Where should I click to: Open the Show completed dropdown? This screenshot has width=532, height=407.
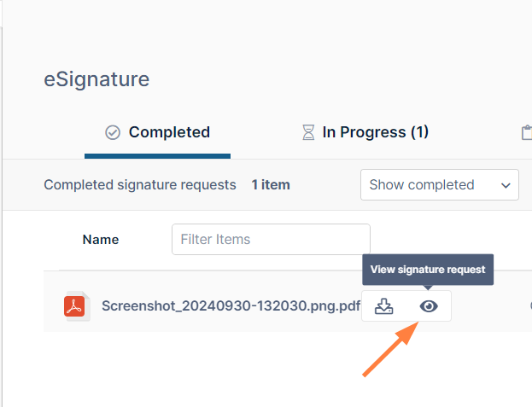tap(439, 184)
